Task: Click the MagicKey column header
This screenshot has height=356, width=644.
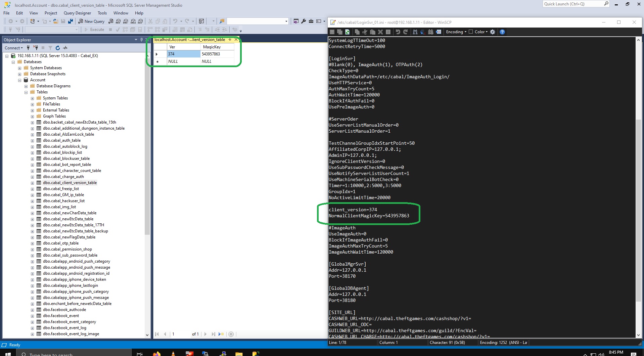Action: coord(217,47)
